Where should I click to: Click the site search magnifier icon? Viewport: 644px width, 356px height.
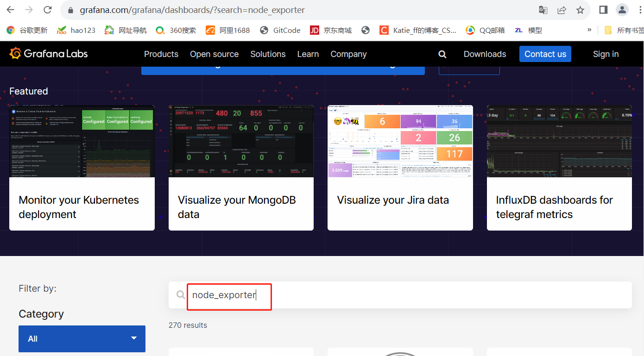(442, 54)
